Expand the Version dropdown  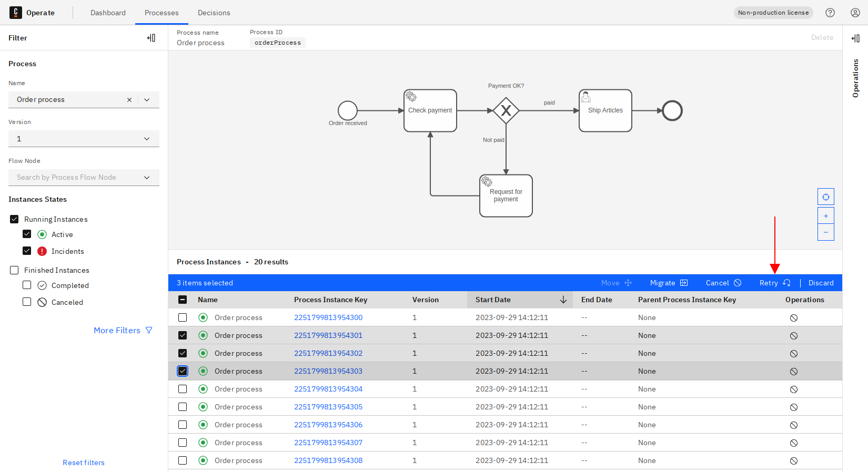147,139
